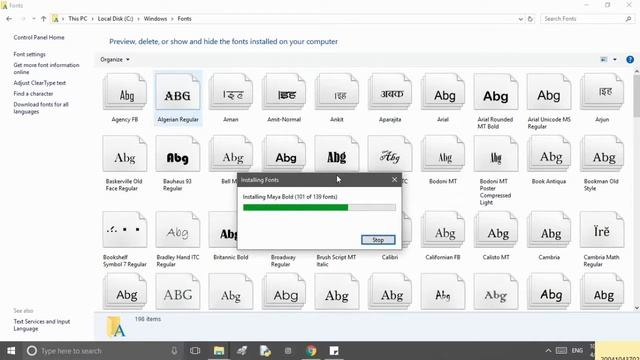
Task: Open Font settings link
Action: [x=29, y=54]
